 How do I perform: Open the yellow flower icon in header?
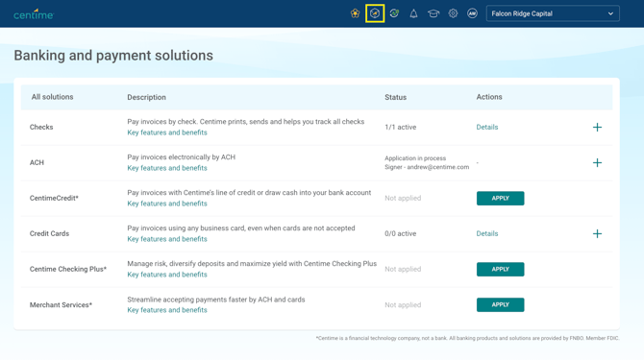[x=356, y=13]
